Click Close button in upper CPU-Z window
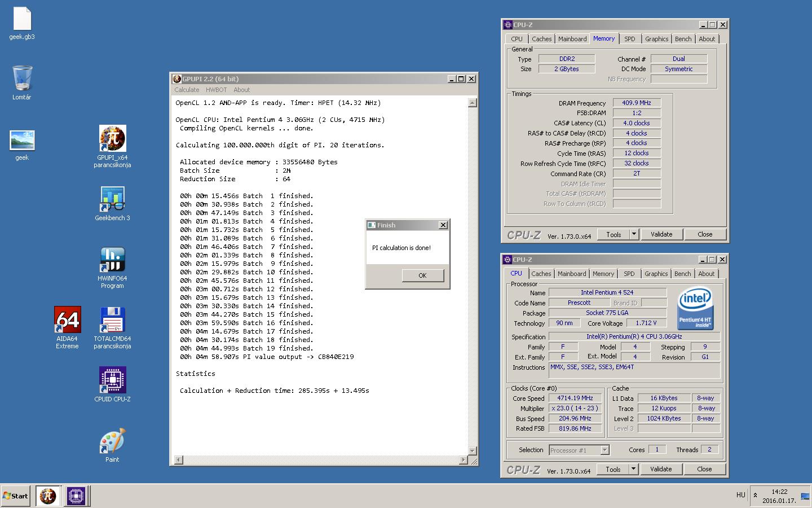This screenshot has height=508, width=812. pyautogui.click(x=705, y=234)
